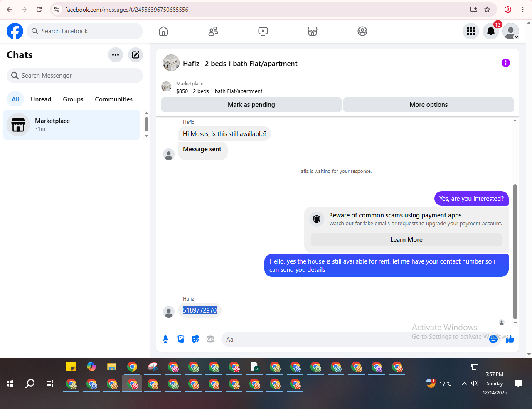Open the account profile menu
This screenshot has height=409, width=532.
(511, 31)
